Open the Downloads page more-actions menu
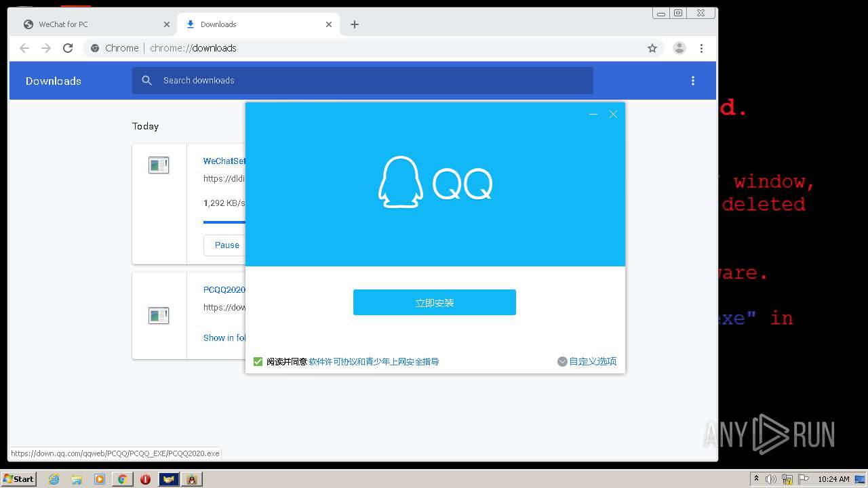This screenshot has height=488, width=868. [692, 81]
